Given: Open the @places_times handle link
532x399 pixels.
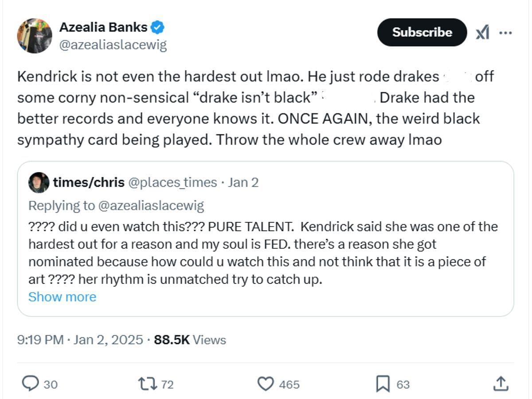Looking at the screenshot, I should coord(172,182).
